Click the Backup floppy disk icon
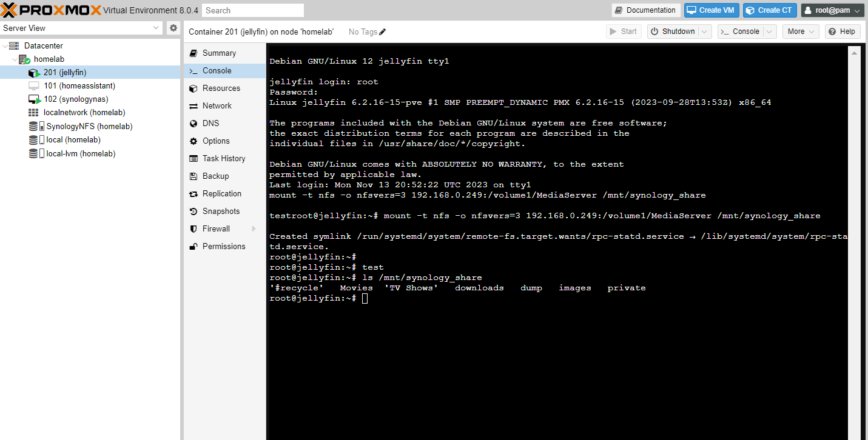Screen dimensions: 868x440 point(193,176)
